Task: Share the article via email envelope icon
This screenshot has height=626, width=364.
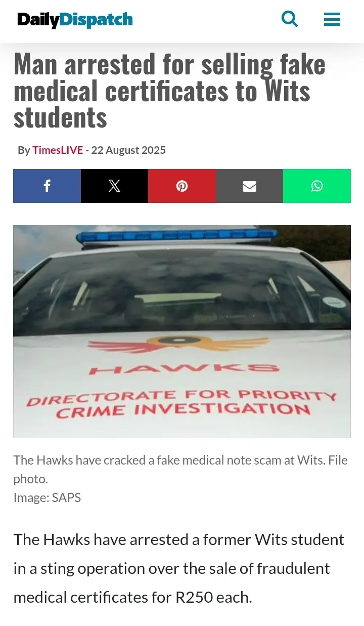Action: [249, 186]
